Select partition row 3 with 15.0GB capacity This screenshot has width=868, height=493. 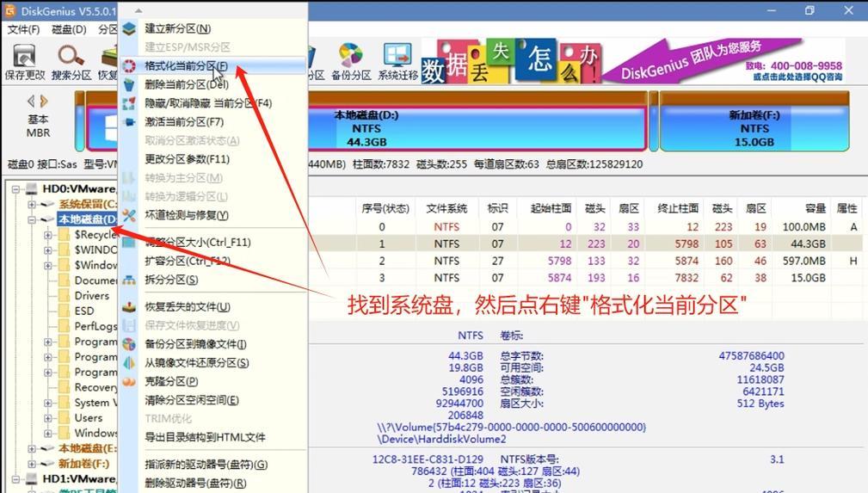click(609, 278)
